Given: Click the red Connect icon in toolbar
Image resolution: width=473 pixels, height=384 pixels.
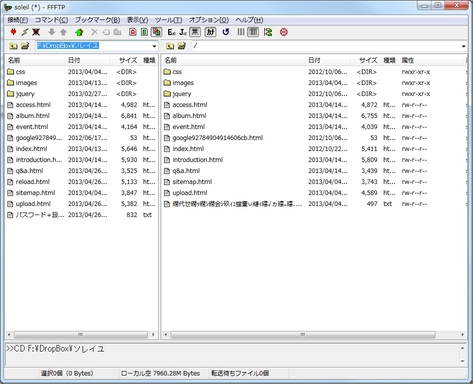Looking at the screenshot, I should pyautogui.click(x=13, y=32).
